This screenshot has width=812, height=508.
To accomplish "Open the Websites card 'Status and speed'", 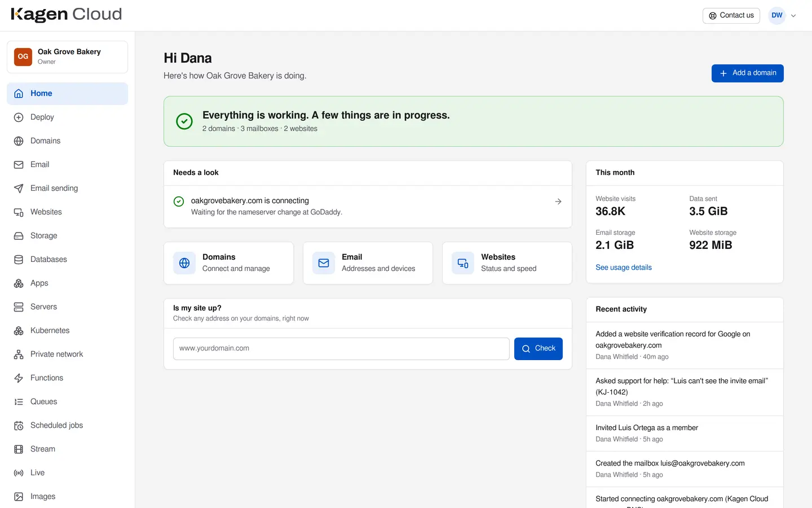I will [507, 263].
